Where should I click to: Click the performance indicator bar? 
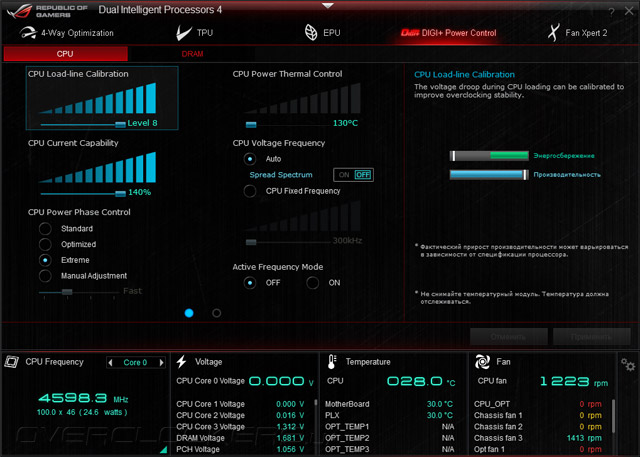489,175
